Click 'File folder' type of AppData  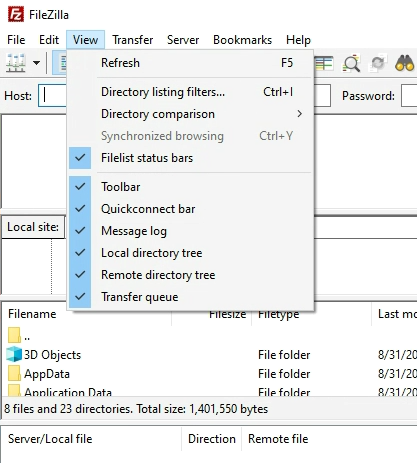coord(284,374)
